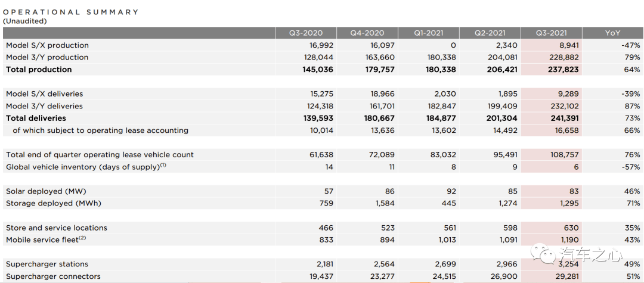
Task: Click the Q4-2020 column header
Action: pyautogui.click(x=367, y=33)
